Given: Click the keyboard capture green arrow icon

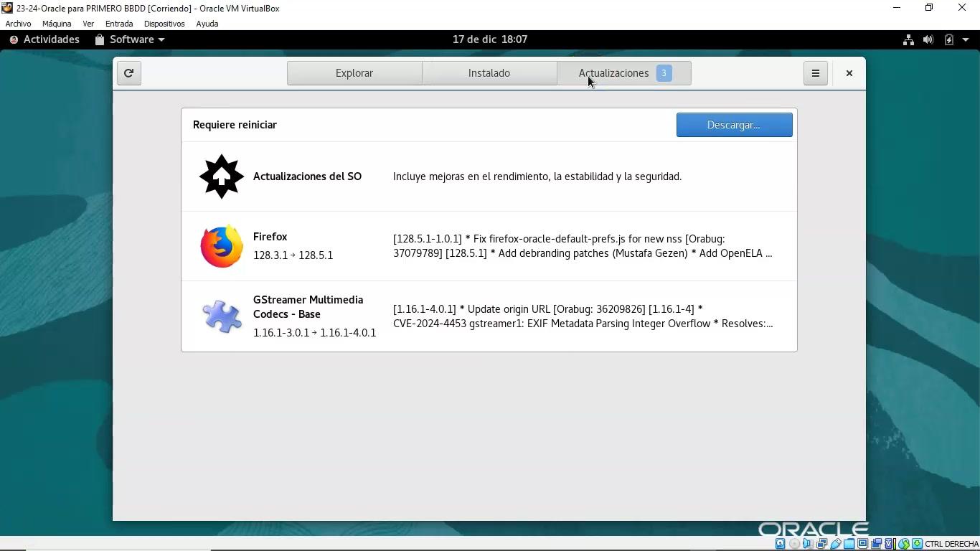Looking at the screenshot, I should pyautogui.click(x=917, y=544).
